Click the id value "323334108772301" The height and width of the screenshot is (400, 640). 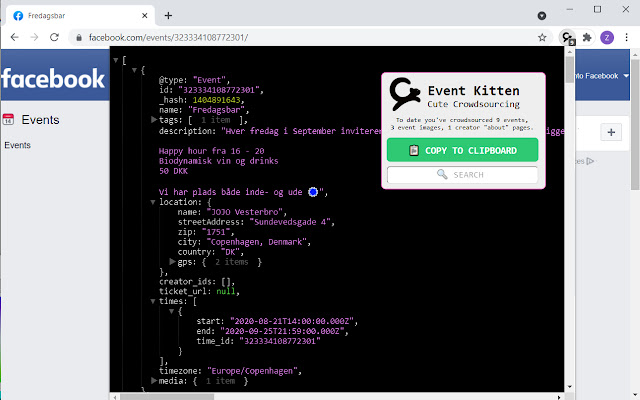tap(221, 90)
